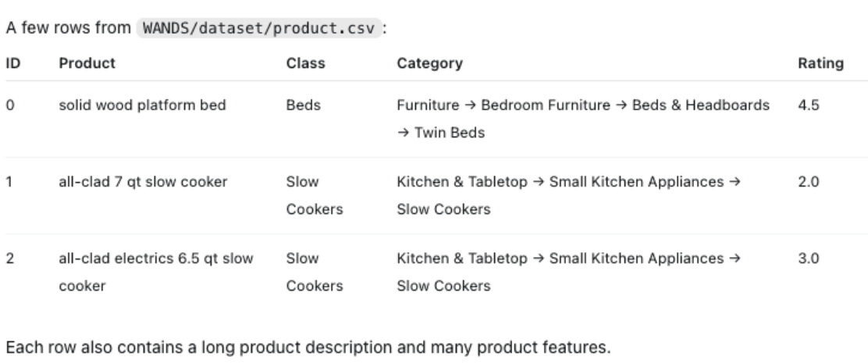Click the Beds class cell
868x364 pixels.
tap(304, 105)
